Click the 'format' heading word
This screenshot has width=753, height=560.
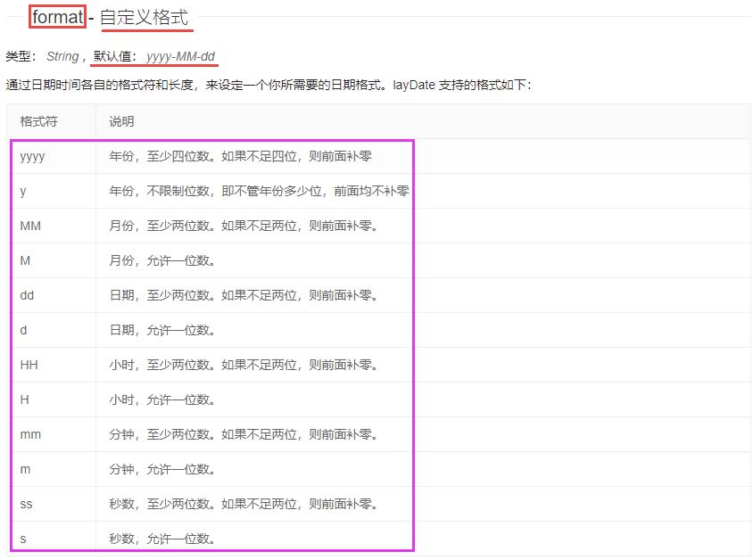pos(58,17)
